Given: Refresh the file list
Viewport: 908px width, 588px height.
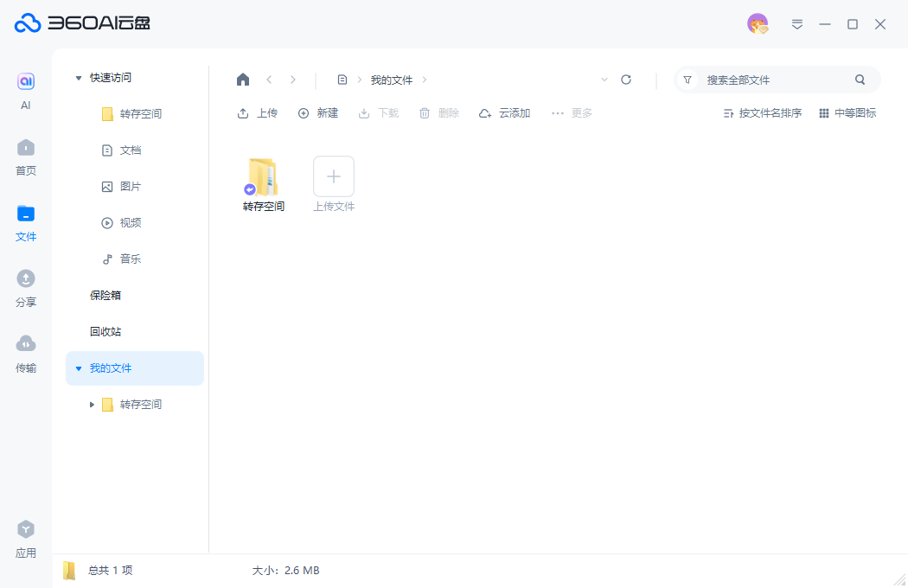Looking at the screenshot, I should click(x=626, y=79).
